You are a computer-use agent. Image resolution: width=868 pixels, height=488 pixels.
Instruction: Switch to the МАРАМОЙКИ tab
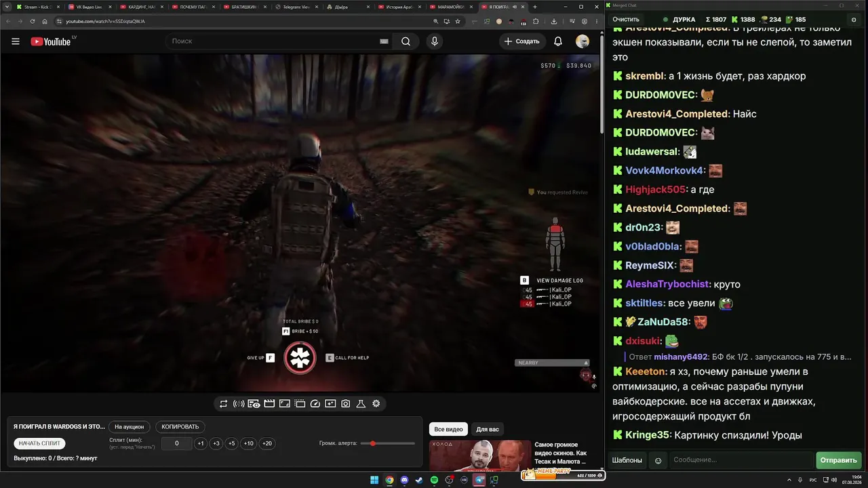click(452, 7)
